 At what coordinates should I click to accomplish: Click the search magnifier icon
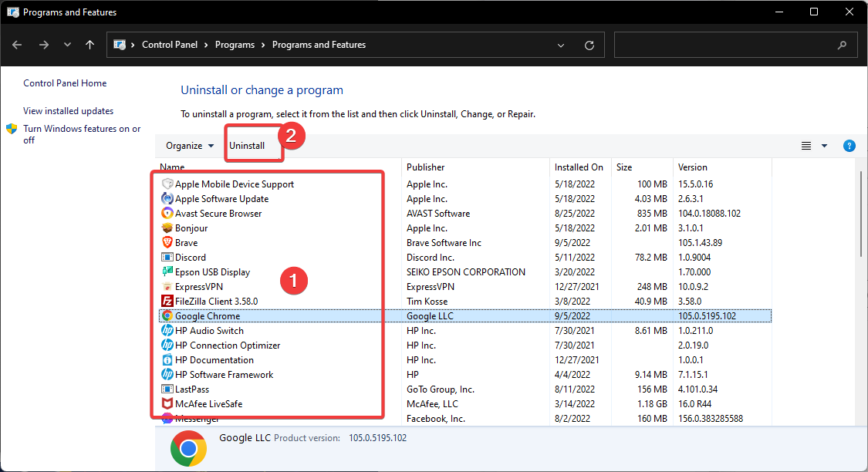pyautogui.click(x=842, y=45)
